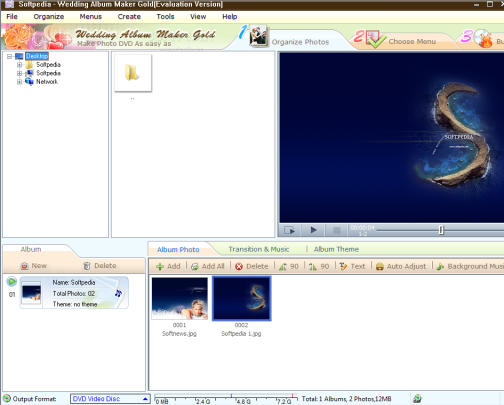The height and width of the screenshot is (405, 504).
Task: Delete the selected album
Action: pyautogui.click(x=100, y=266)
